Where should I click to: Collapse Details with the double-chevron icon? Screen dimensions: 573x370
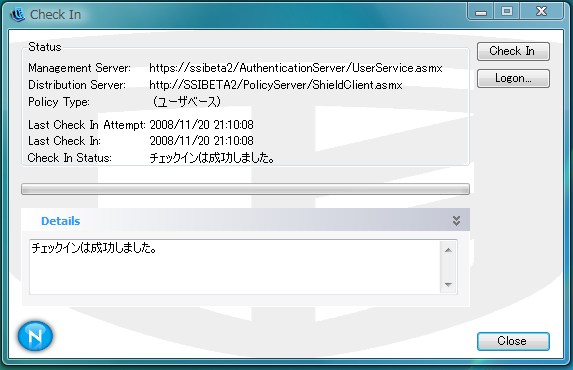pos(456,220)
